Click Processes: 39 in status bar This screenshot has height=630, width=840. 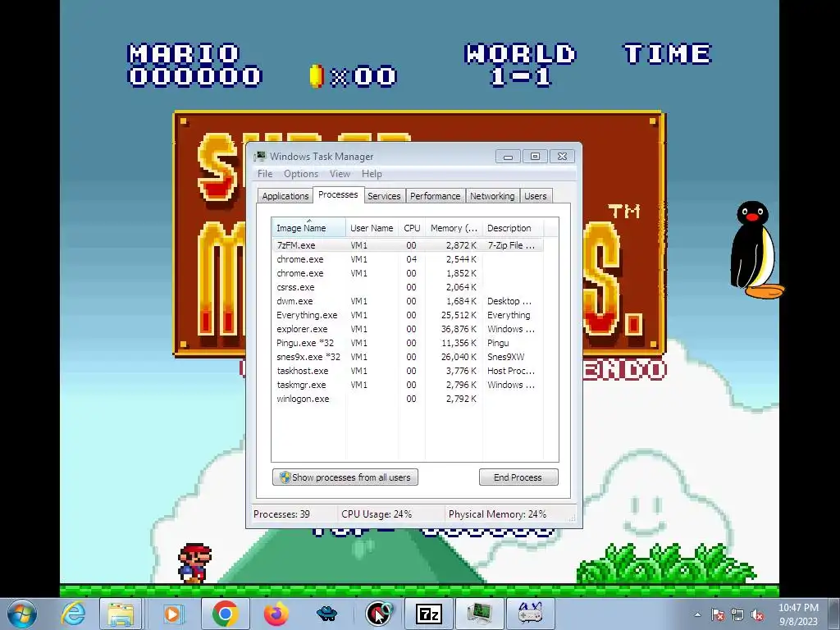coord(282,514)
